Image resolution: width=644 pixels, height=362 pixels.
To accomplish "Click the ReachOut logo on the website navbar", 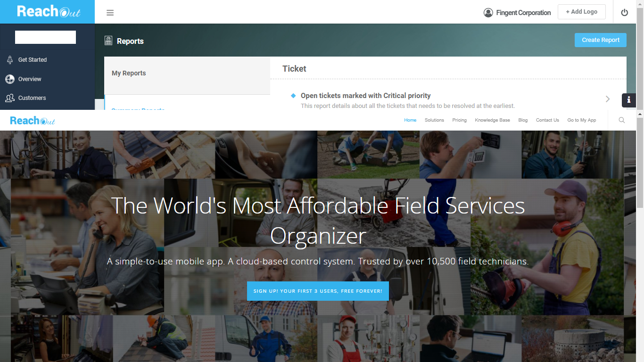I will click(x=33, y=121).
